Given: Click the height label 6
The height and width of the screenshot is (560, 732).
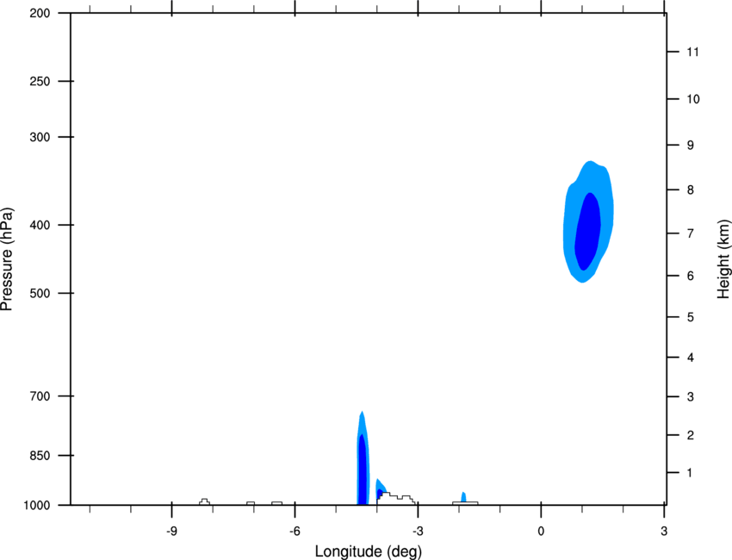Looking at the screenshot, I should click(690, 276).
